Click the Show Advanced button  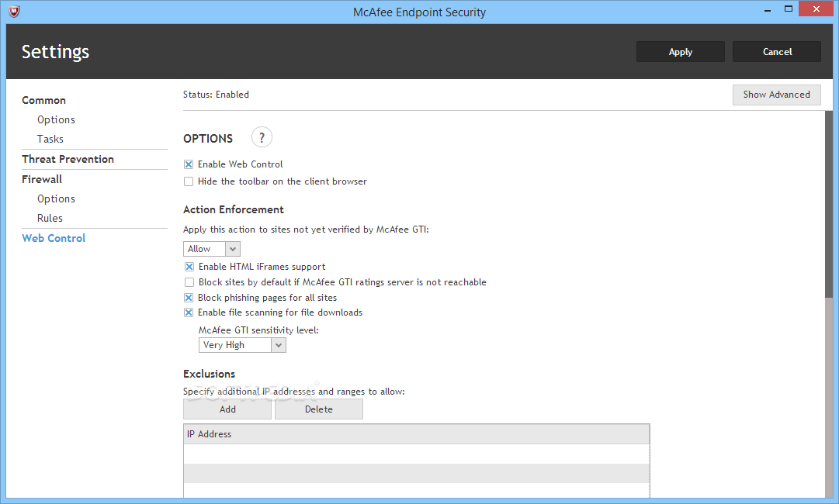coord(776,95)
